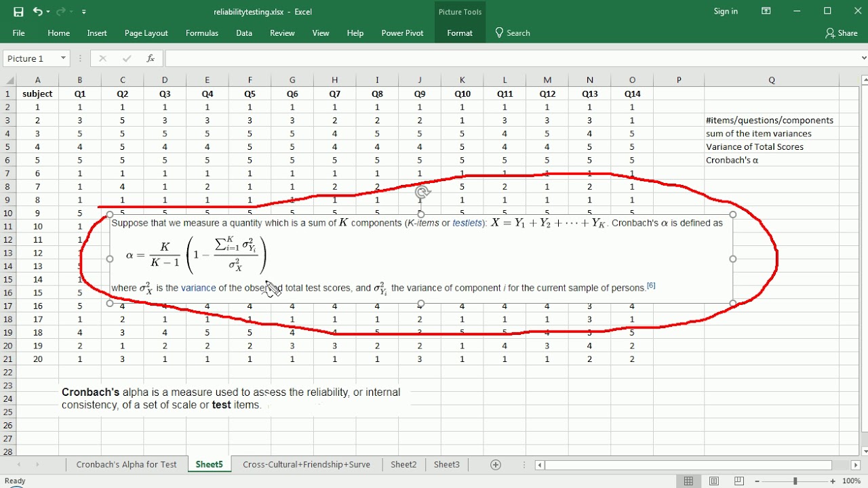Click previous sheet navigation arrow
Screen dimensions: 868x488
(x=18, y=464)
